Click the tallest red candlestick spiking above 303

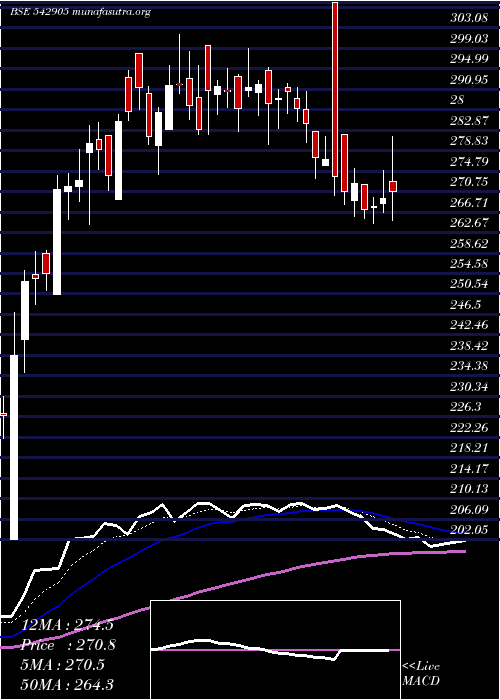pos(335,89)
